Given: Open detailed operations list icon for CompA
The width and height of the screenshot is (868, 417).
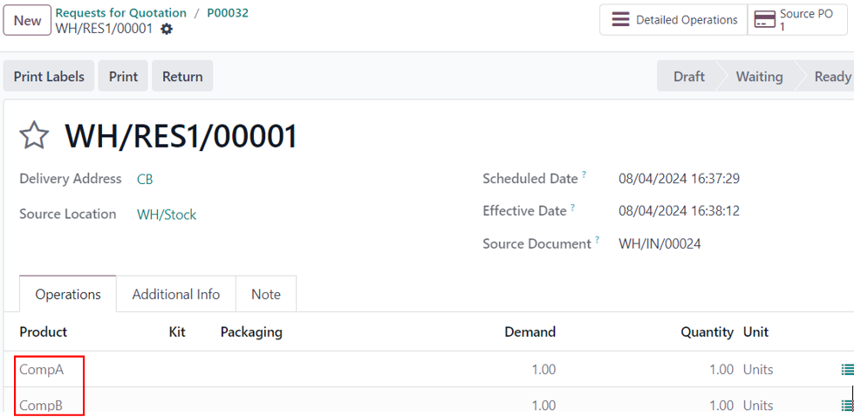Looking at the screenshot, I should [847, 369].
